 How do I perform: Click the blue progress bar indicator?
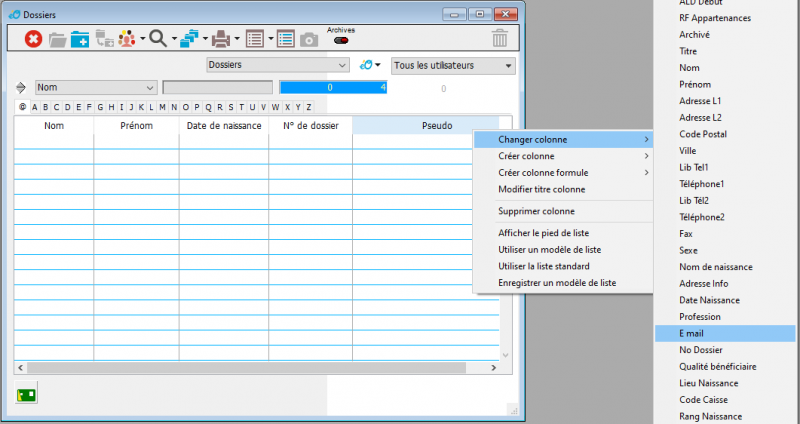point(332,88)
